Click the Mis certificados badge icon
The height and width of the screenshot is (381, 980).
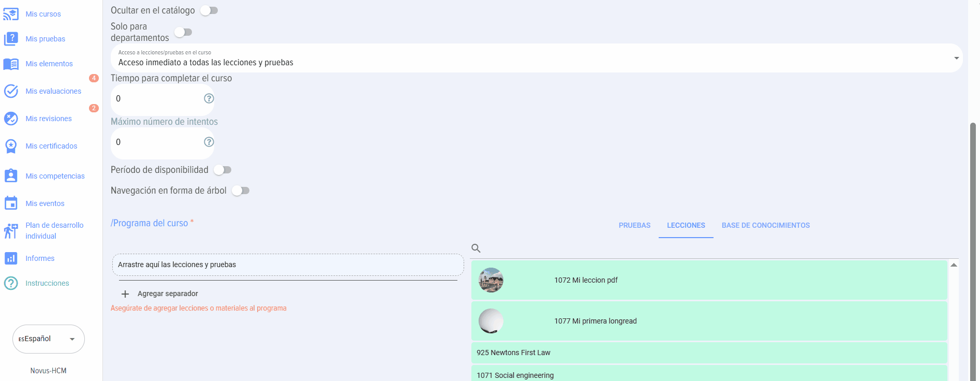point(11,146)
